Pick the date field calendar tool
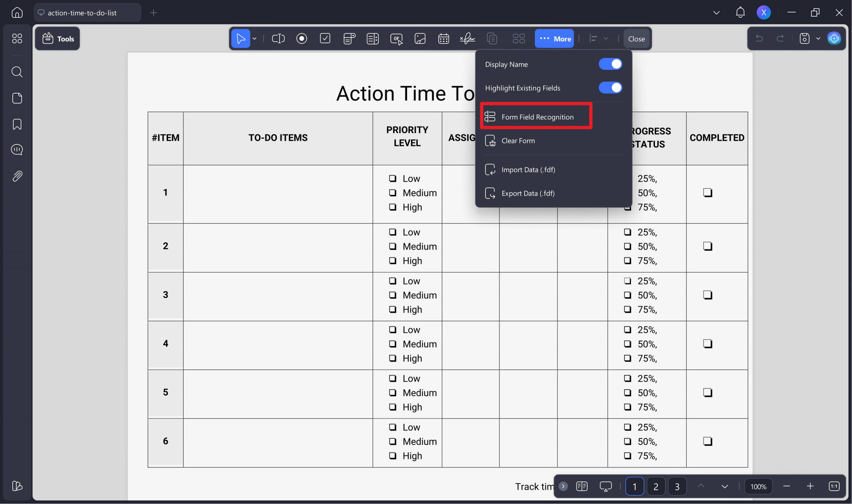This screenshot has height=504, width=852. [443, 39]
